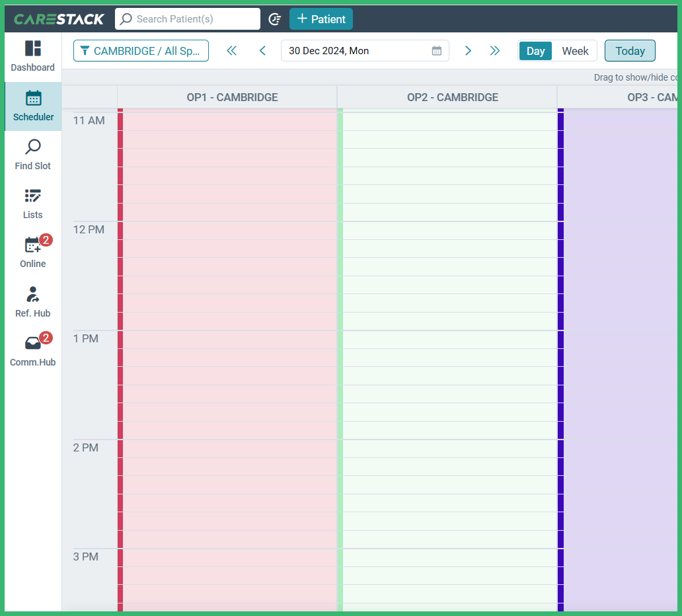Open the CAMBRIDGE / All Sp... filter dropdown

coord(141,51)
